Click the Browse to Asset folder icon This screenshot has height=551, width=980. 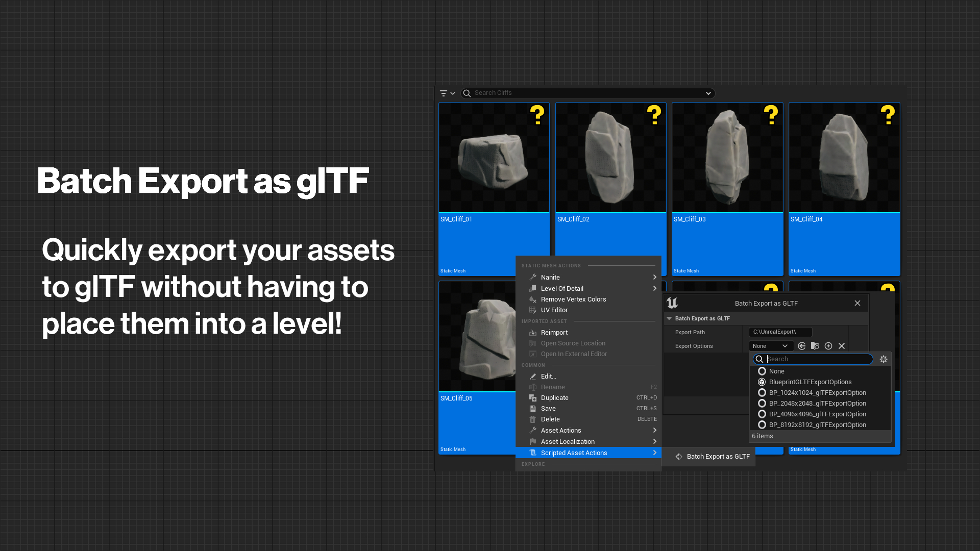tap(815, 345)
